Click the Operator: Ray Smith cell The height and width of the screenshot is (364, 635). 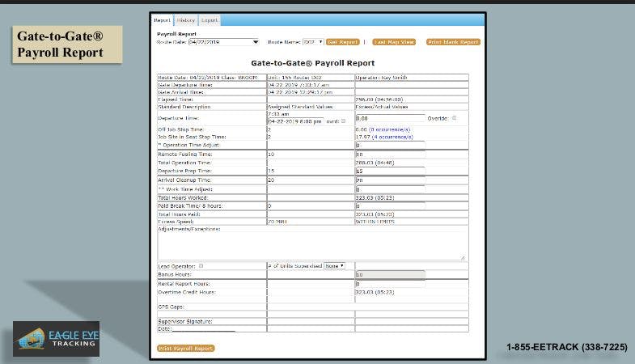(x=412, y=78)
